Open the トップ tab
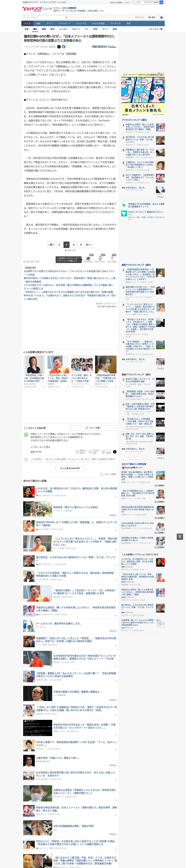The width and height of the screenshot is (186, 868). pyautogui.click(x=27, y=24)
